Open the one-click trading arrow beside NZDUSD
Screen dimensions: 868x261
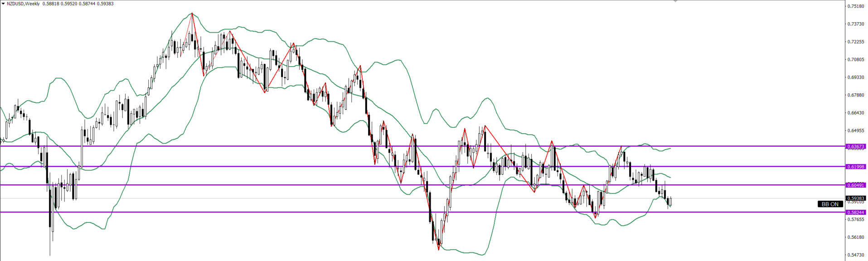3,4
